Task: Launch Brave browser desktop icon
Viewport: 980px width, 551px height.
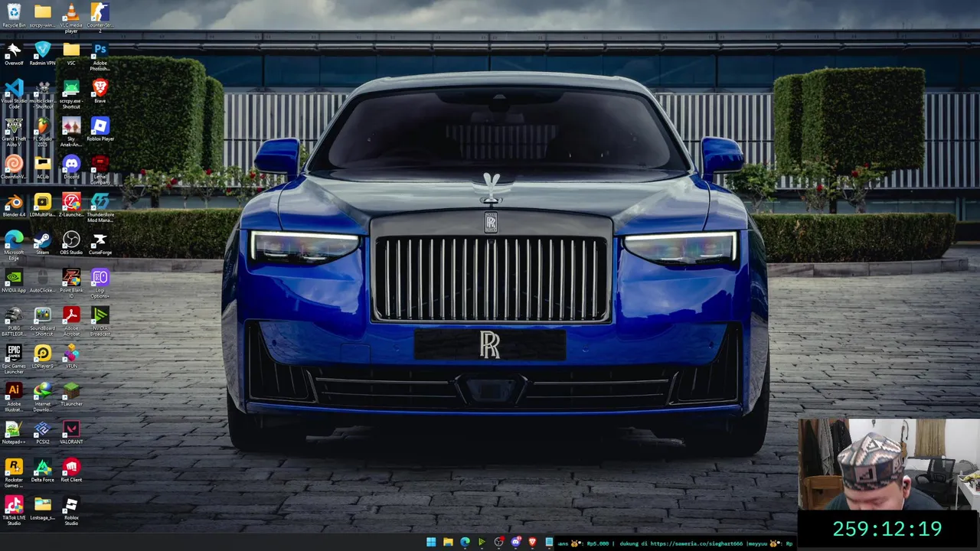Action: (x=100, y=90)
